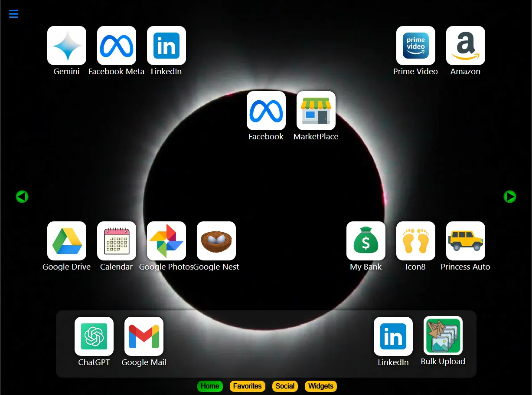Launch the Prime Video app
Viewport: 532px width, 395px height.
click(x=416, y=46)
